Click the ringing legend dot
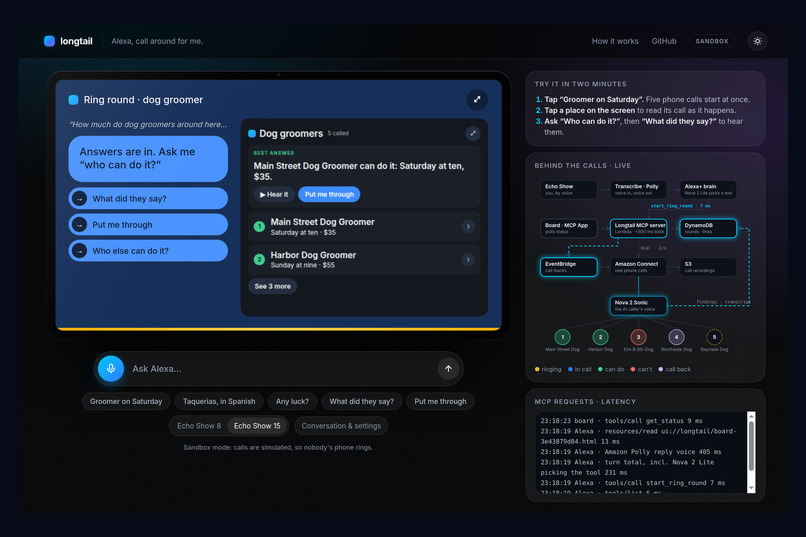 pyautogui.click(x=537, y=369)
